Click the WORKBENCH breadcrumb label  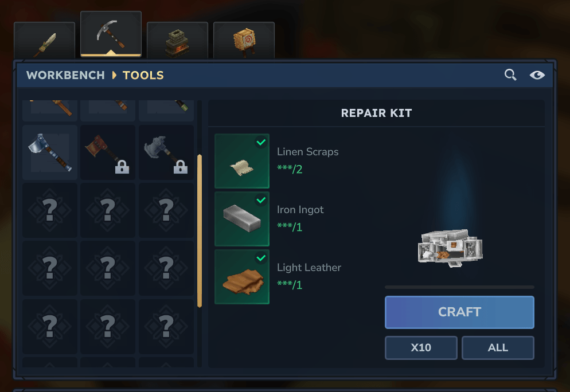click(x=65, y=75)
